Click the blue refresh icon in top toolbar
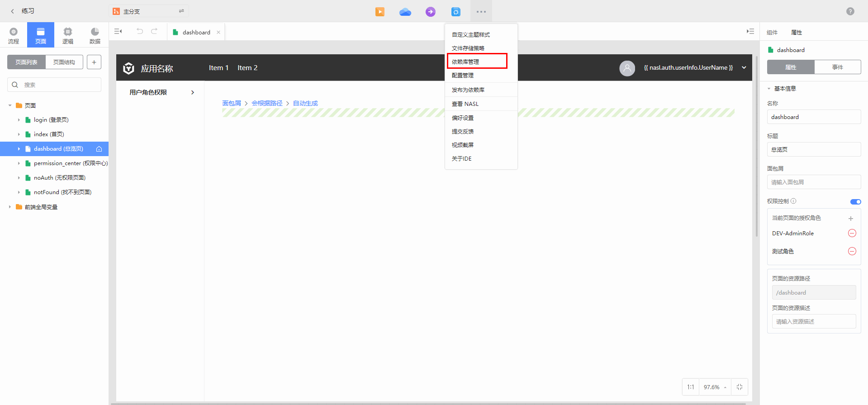Image resolution: width=868 pixels, height=405 pixels. pos(456,12)
